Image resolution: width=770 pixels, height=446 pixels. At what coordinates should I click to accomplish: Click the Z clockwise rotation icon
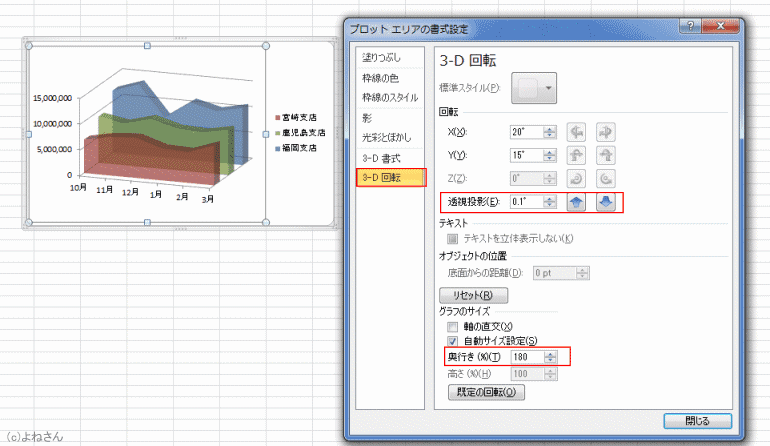[576, 178]
